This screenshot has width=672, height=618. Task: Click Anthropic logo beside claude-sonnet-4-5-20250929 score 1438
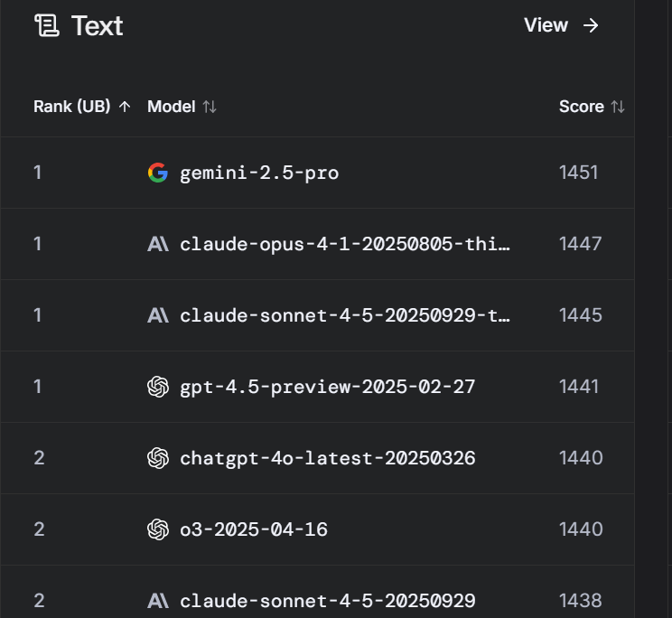(x=158, y=601)
